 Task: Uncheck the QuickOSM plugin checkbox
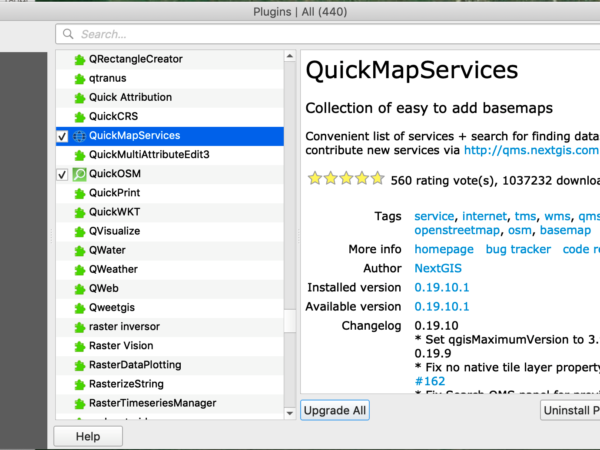coord(62,175)
